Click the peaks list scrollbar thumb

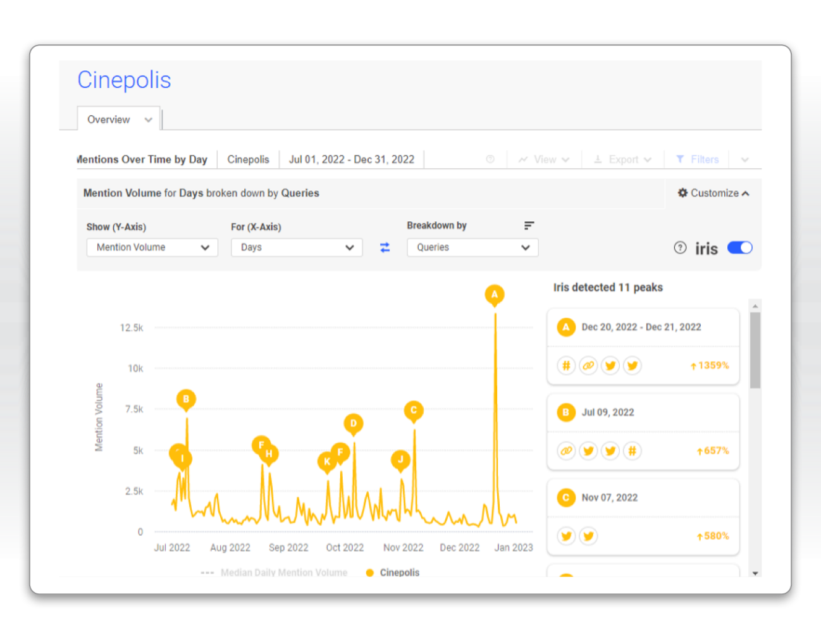pyautogui.click(x=755, y=350)
